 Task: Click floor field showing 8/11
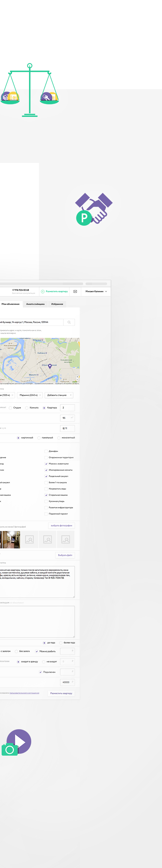pos(67,429)
